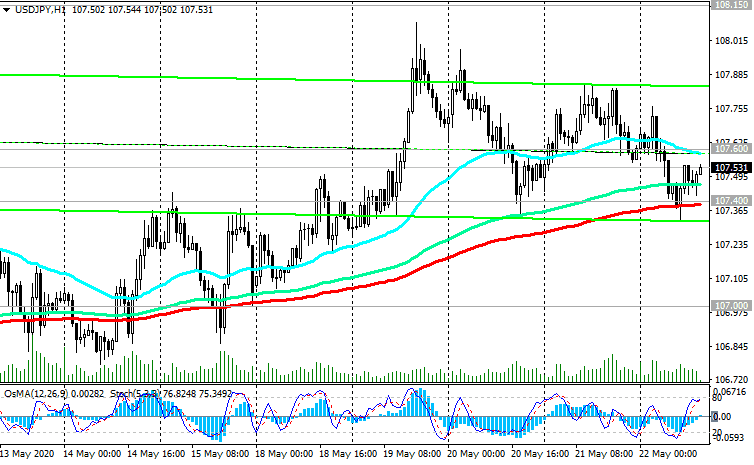754x465 pixels.
Task: Click the 15 May 08:00 time label
Action: click(220, 453)
